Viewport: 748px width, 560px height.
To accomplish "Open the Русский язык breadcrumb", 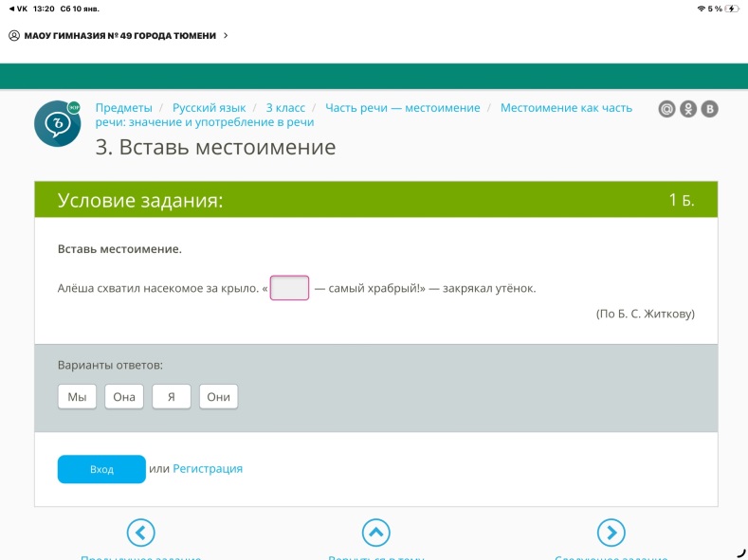I will click(209, 108).
